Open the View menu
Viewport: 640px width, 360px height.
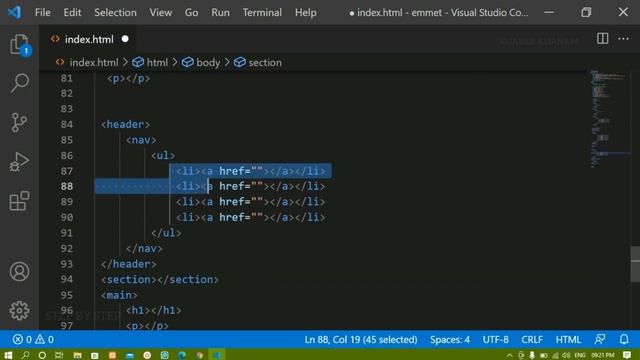(x=160, y=13)
